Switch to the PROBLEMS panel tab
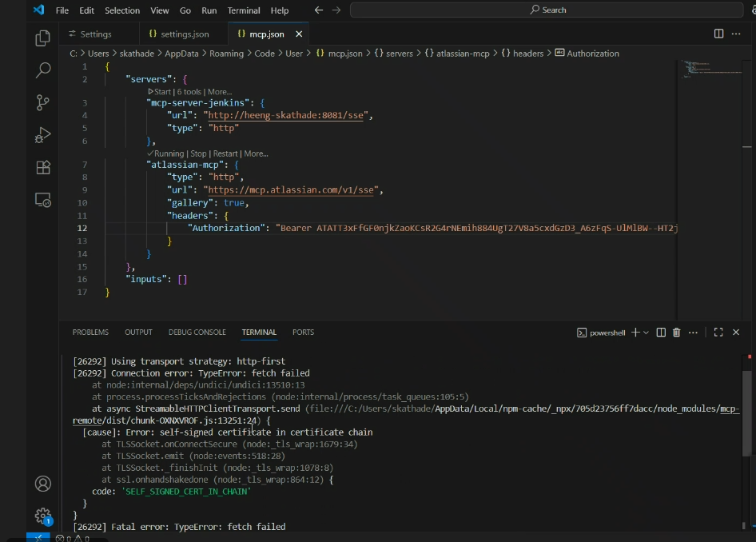Screen dimensions: 756x542 tap(90, 333)
